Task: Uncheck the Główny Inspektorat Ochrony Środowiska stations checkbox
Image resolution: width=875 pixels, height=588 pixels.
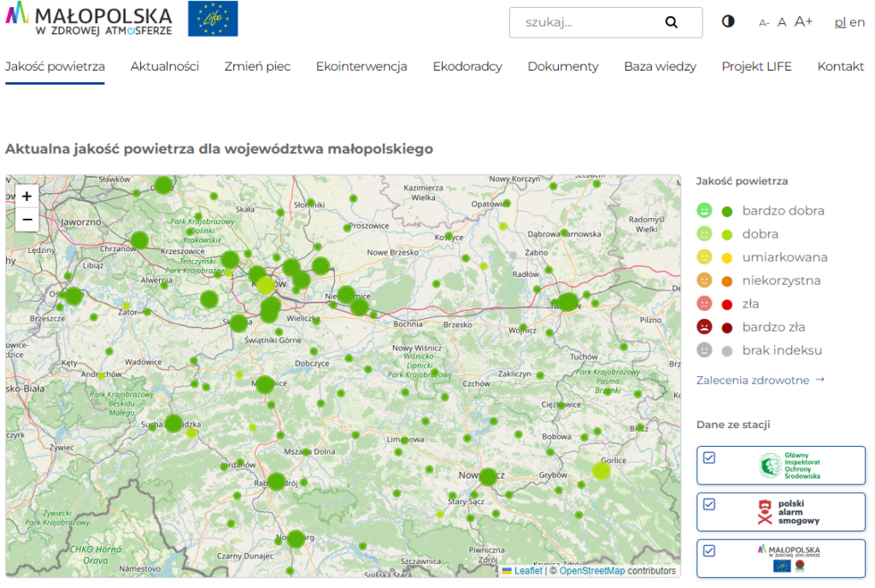Action: click(x=708, y=458)
